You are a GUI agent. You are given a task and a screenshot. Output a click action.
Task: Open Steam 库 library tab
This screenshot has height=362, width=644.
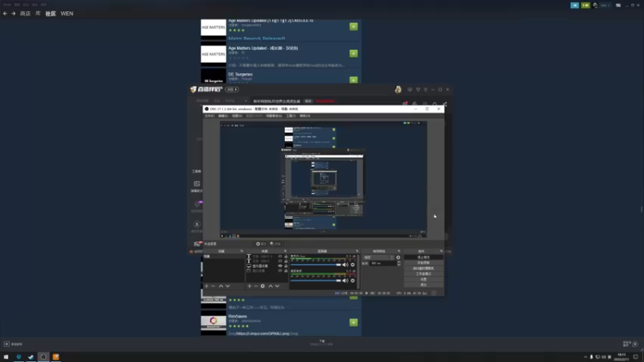[x=38, y=14]
